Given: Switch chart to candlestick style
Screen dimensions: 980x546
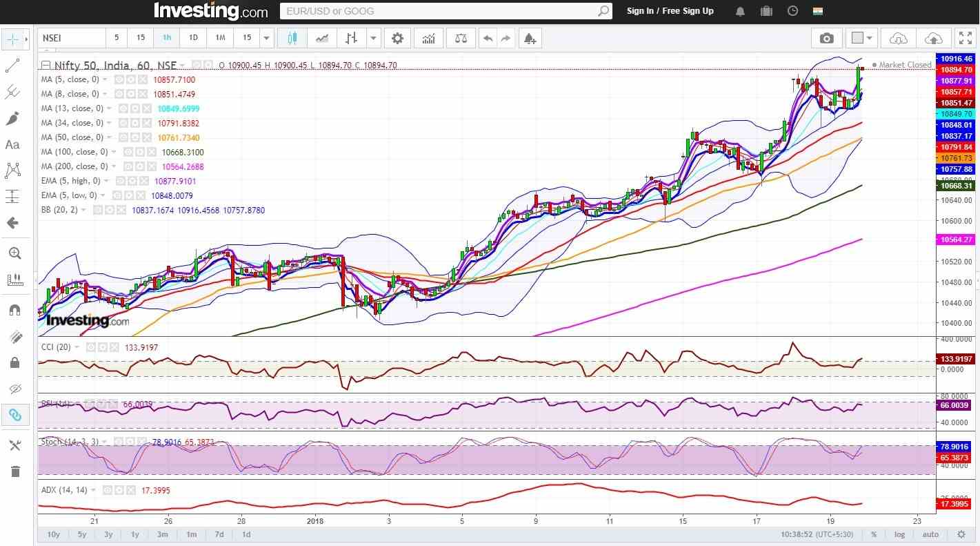Looking at the screenshot, I should click(292, 39).
